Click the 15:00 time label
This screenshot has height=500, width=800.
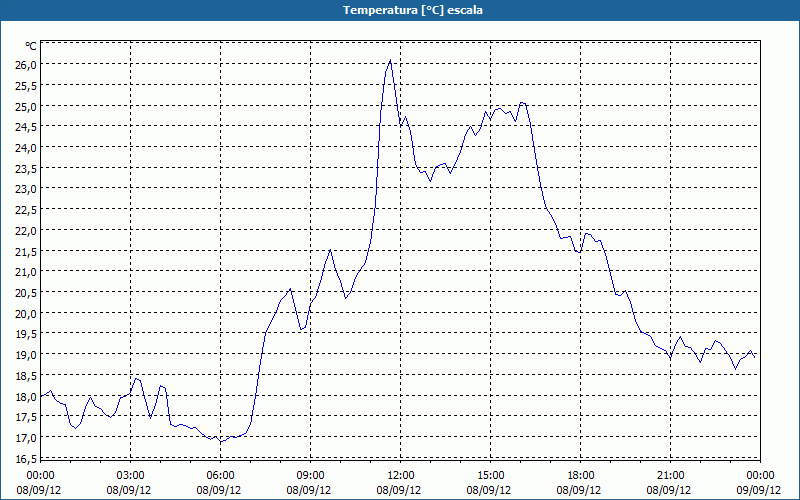coord(490,475)
